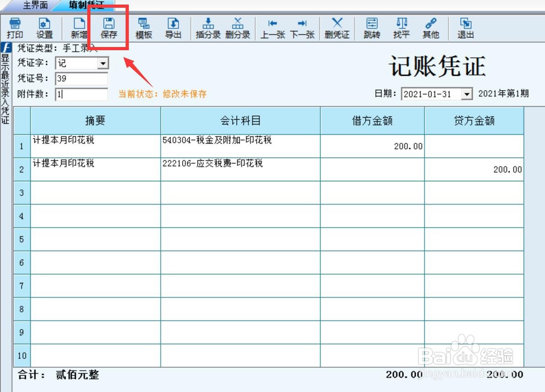545x392 pixels.
Task: Select row number 1 header
Action: [22, 146]
